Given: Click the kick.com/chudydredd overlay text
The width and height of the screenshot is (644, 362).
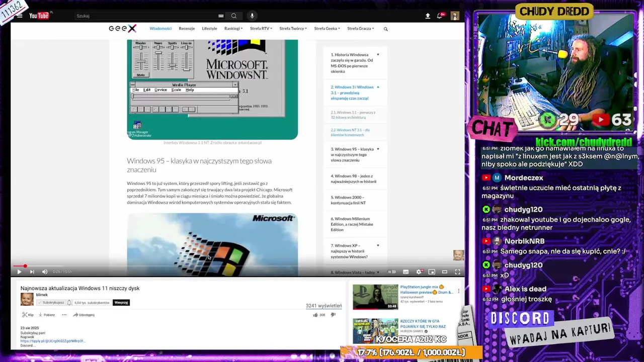Looking at the screenshot, I should (584, 142).
